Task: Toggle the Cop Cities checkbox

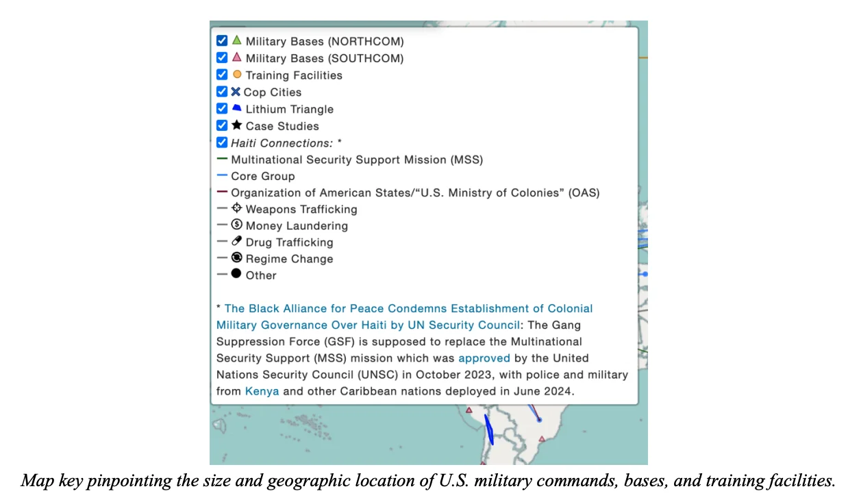Action: 222,92
